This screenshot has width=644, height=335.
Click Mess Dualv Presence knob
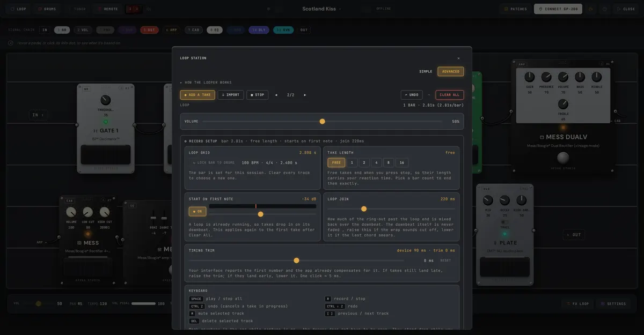[x=546, y=77]
